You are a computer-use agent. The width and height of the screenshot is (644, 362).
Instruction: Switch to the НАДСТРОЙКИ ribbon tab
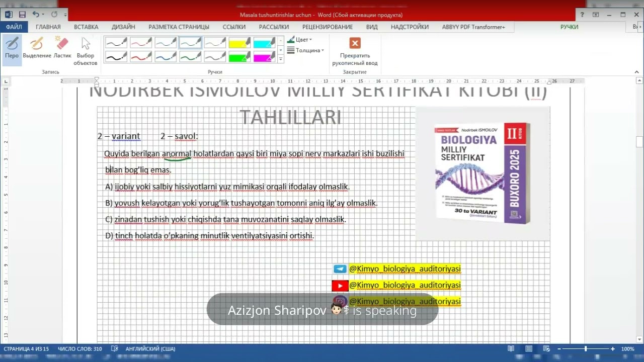410,27
